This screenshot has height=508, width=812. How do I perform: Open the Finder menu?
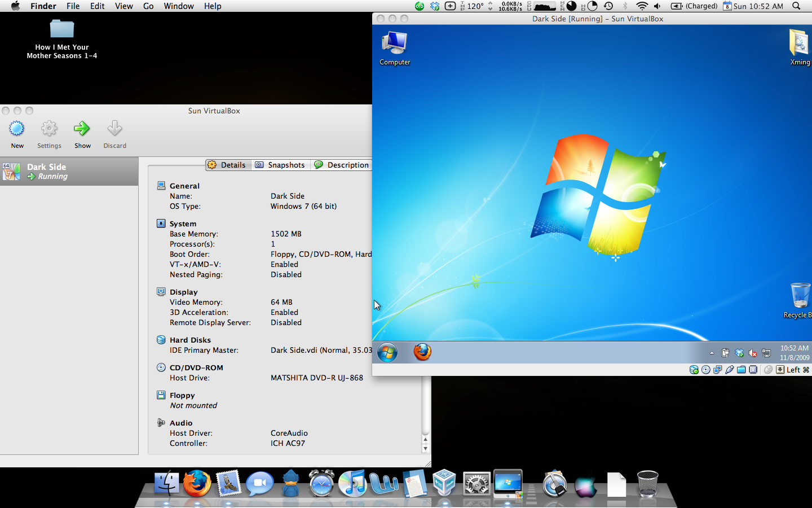pyautogui.click(x=43, y=6)
